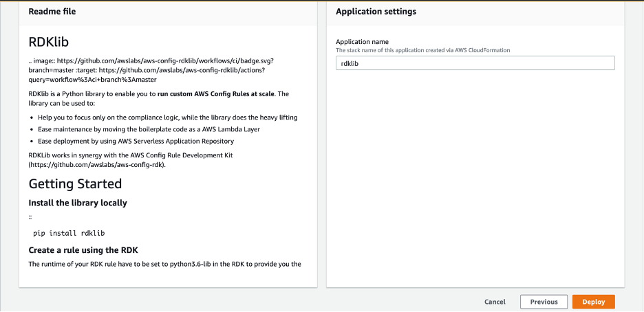The width and height of the screenshot is (644, 312).
Task: Go back with the Previous button
Action: (544, 302)
